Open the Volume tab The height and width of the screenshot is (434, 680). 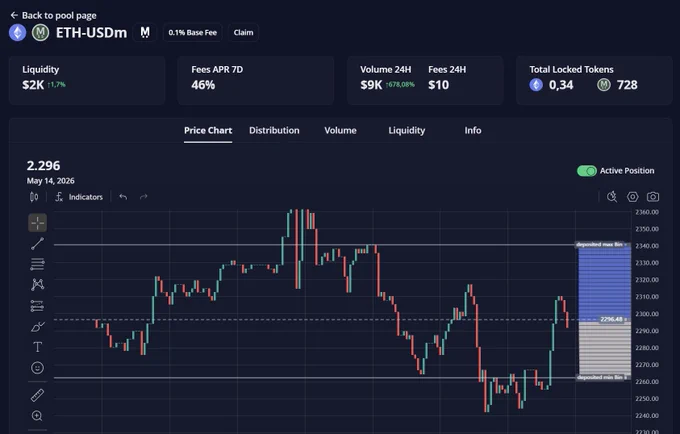click(340, 131)
